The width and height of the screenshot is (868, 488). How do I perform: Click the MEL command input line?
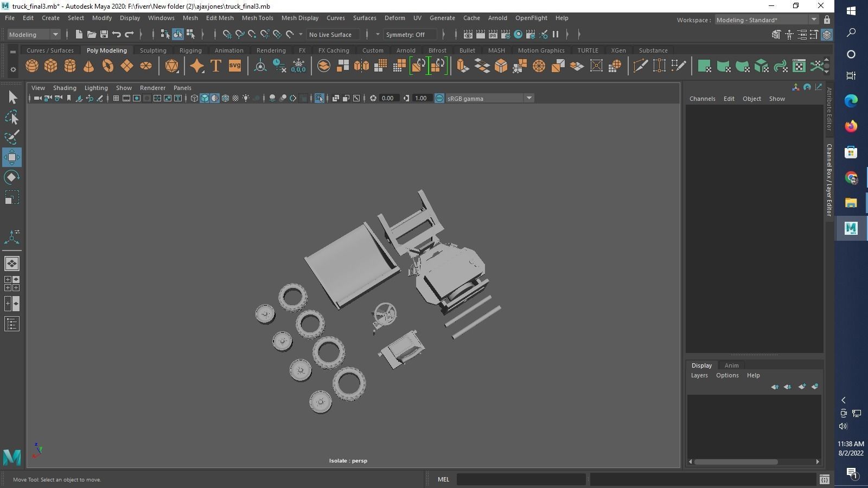coord(521,479)
